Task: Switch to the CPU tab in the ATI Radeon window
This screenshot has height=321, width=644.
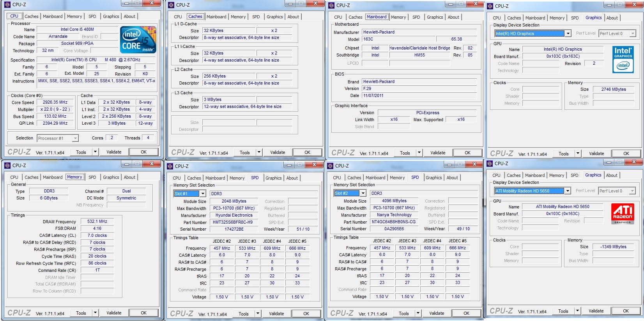Action: [x=496, y=175]
